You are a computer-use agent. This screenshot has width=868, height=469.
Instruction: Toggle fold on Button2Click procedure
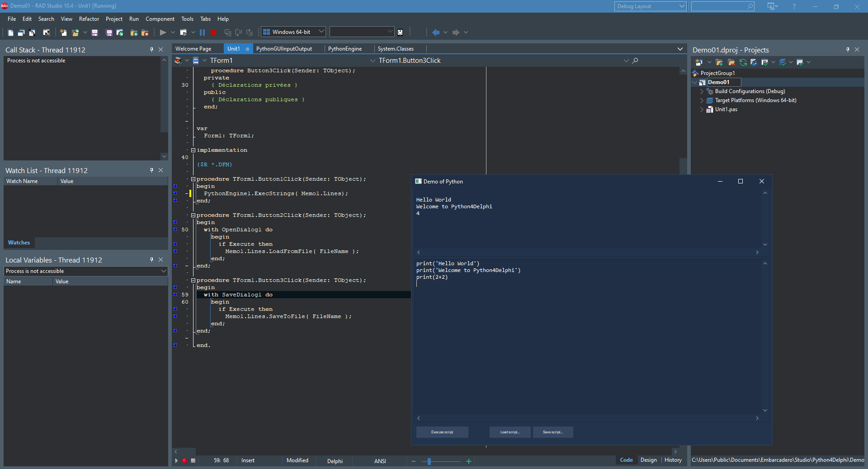point(193,216)
